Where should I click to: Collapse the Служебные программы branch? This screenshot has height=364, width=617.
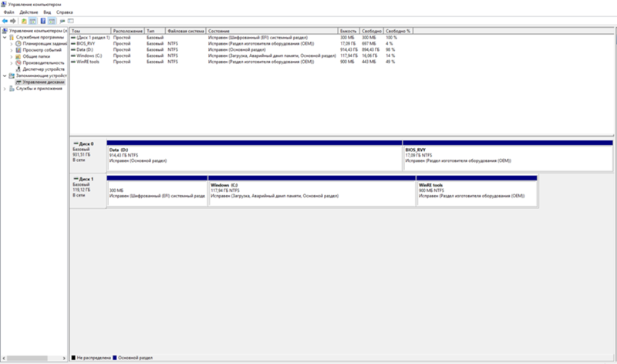[5, 37]
